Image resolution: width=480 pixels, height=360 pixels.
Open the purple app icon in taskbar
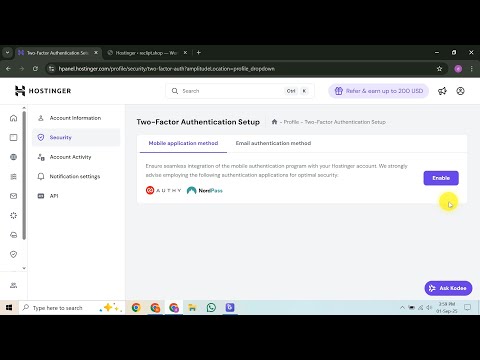[x=230, y=307]
